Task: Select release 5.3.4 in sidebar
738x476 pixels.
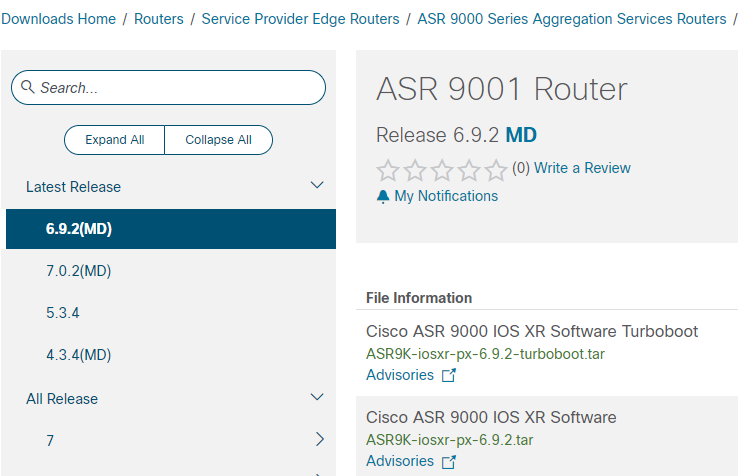Action: [63, 313]
